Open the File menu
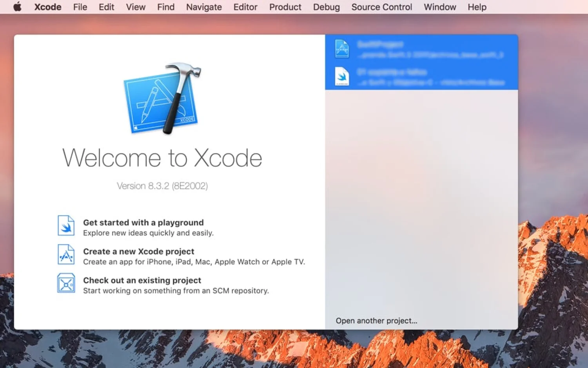This screenshot has width=588, height=368. pyautogui.click(x=80, y=7)
